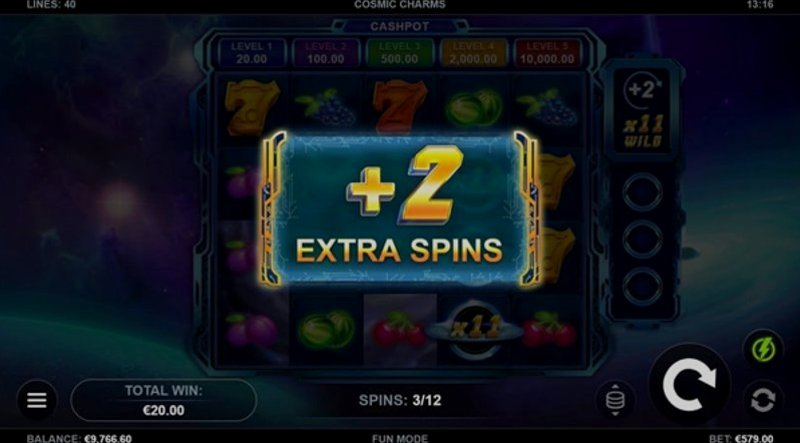
Task: Toggle the turbo lightning mode
Action: click(x=763, y=350)
